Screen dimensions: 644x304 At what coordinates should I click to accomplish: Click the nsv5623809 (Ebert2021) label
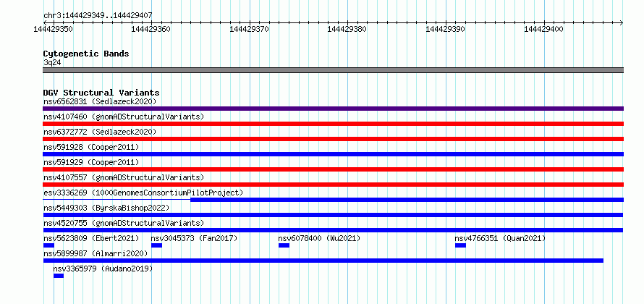click(91, 238)
